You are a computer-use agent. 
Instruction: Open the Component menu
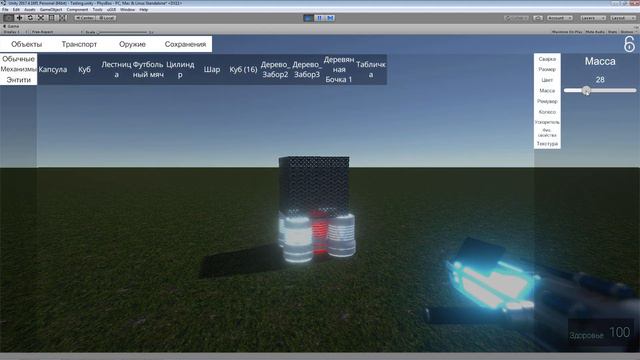[77, 9]
